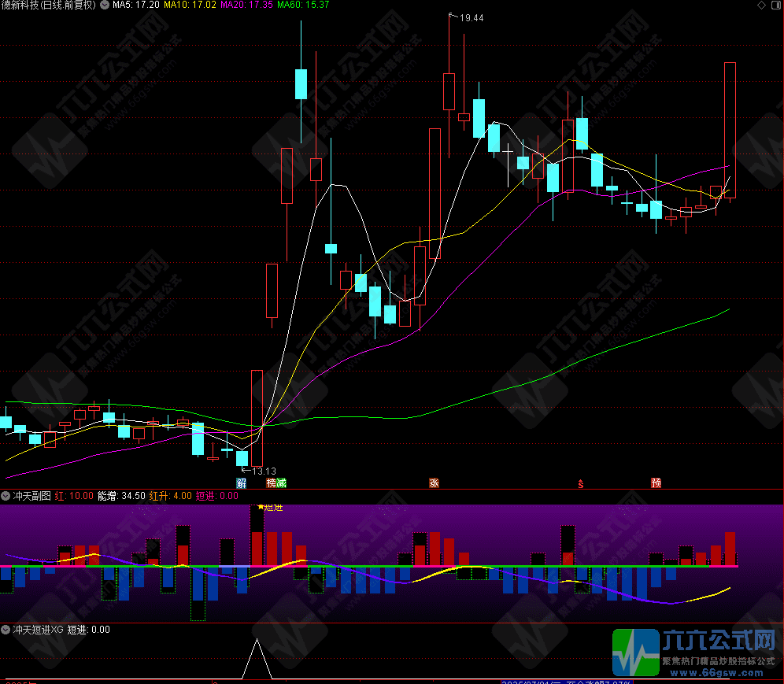784x684 pixels.
Task: Click the 红: 10.00 value
Action: pos(74,496)
